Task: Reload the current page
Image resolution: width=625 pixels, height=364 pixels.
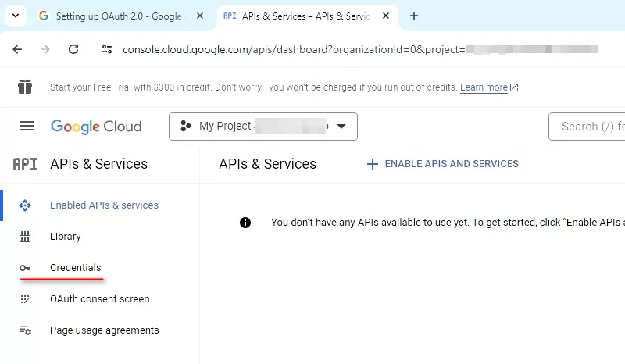Action: pos(73,49)
